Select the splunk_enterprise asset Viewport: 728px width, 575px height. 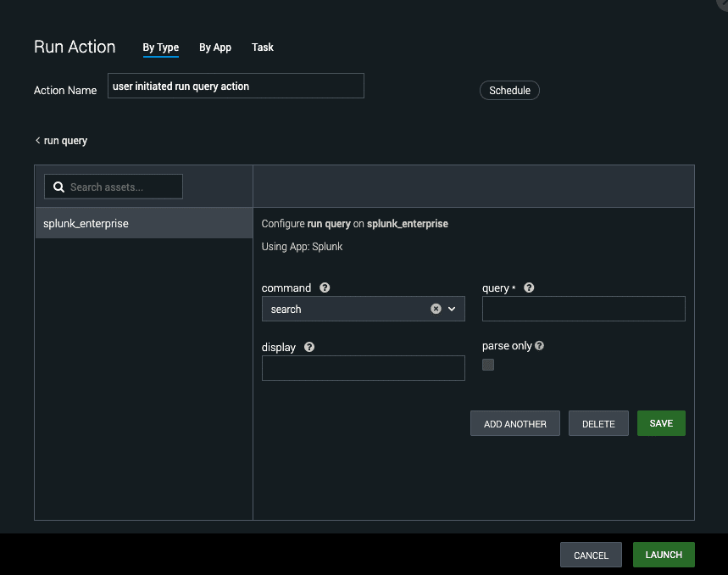coord(144,223)
